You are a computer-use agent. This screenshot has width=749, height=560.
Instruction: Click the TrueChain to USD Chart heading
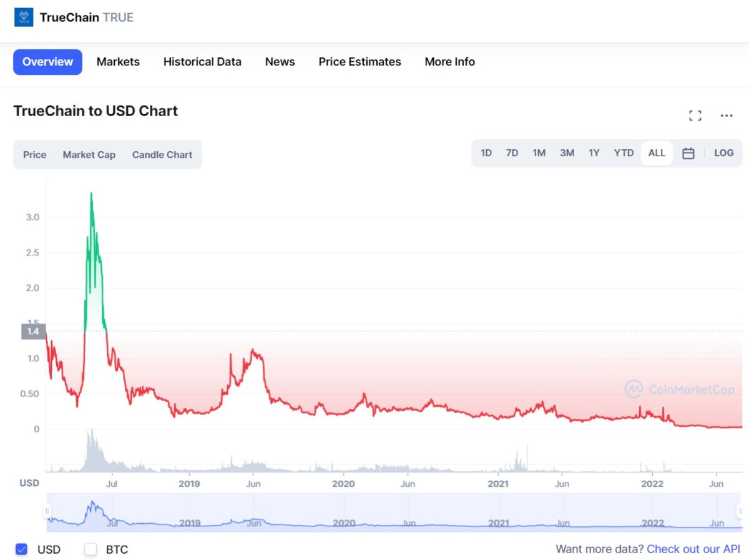tap(95, 111)
